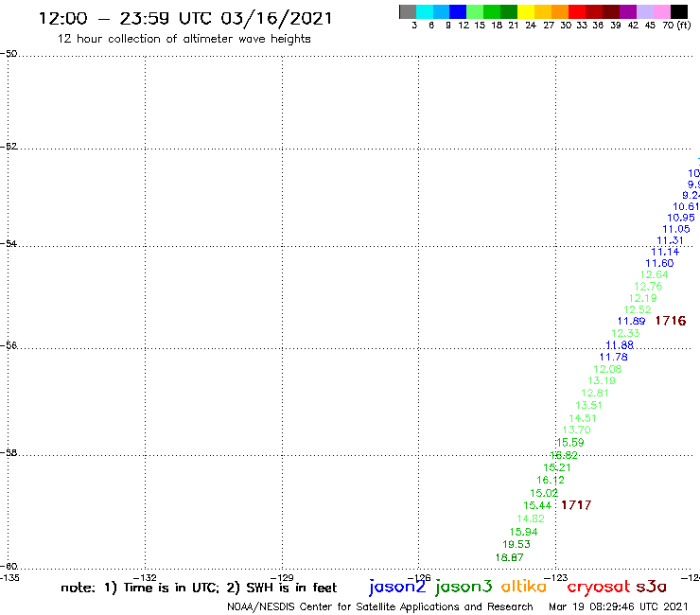The image size is (700, 615).
Task: Pick the yellow swatch in color scale
Action: [x=526, y=11]
